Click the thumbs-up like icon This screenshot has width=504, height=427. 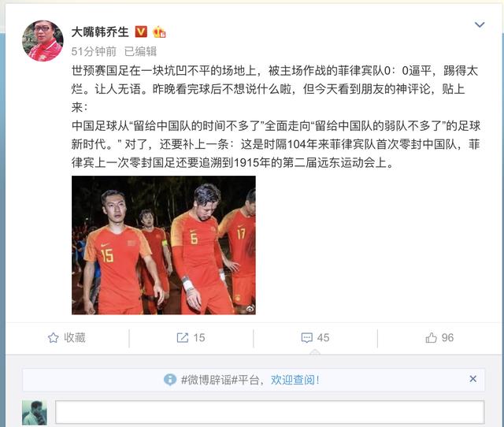coord(431,338)
